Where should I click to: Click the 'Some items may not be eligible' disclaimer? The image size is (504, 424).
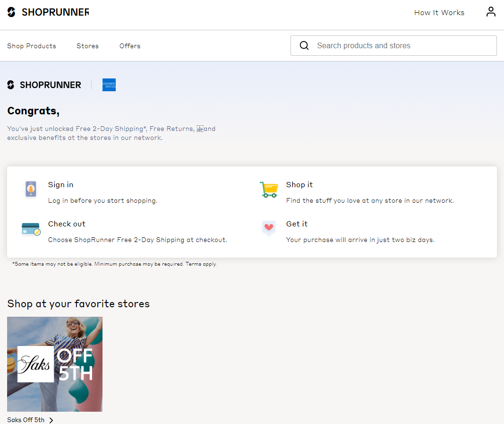(x=114, y=264)
